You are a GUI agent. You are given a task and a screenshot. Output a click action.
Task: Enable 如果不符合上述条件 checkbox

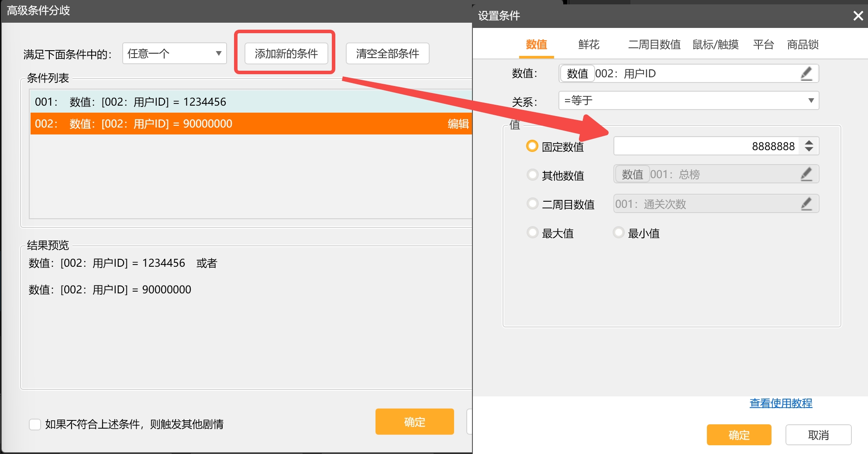[35, 424]
